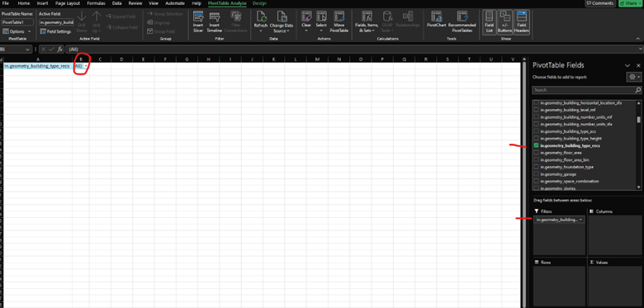Switch to the Design tab
The image size is (644, 308).
point(259,3)
